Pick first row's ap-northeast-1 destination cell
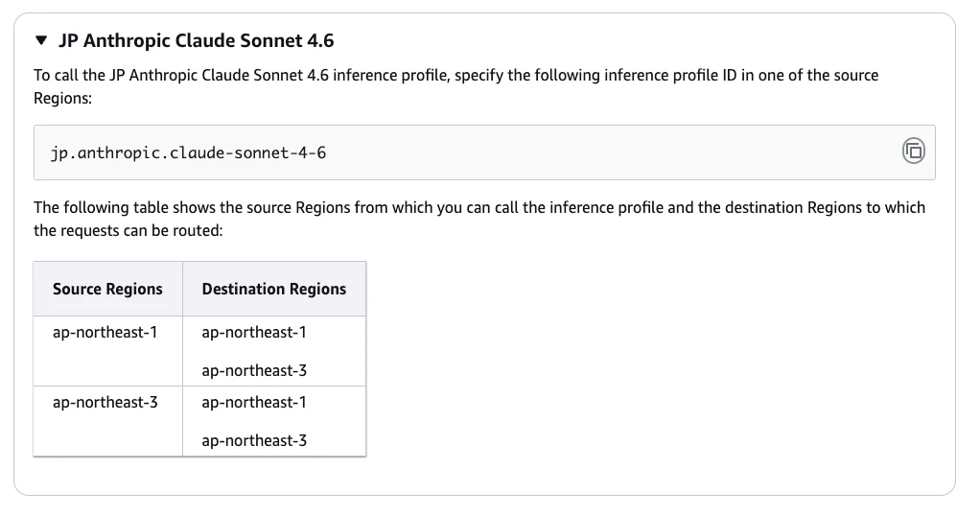The image size is (980, 515). coord(254,333)
